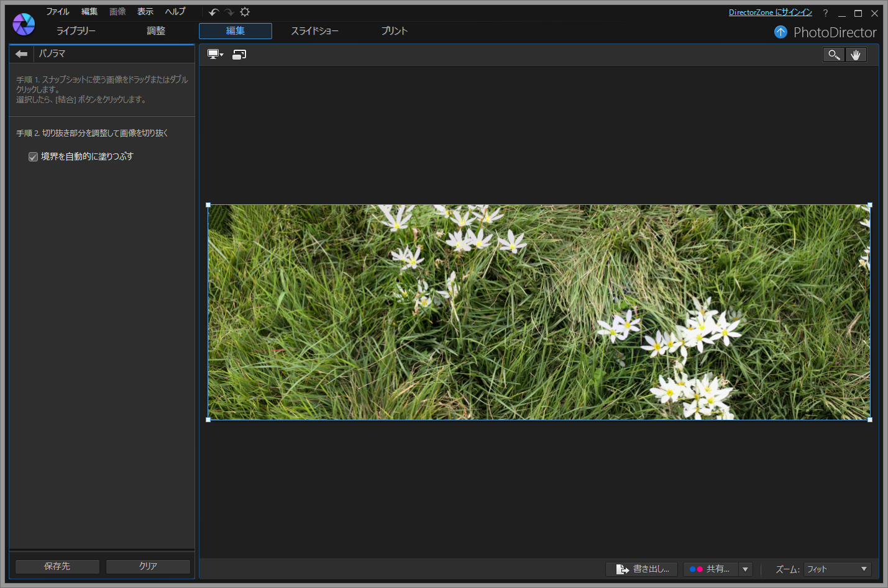
Task: Switch to the プリント tab
Action: [395, 31]
